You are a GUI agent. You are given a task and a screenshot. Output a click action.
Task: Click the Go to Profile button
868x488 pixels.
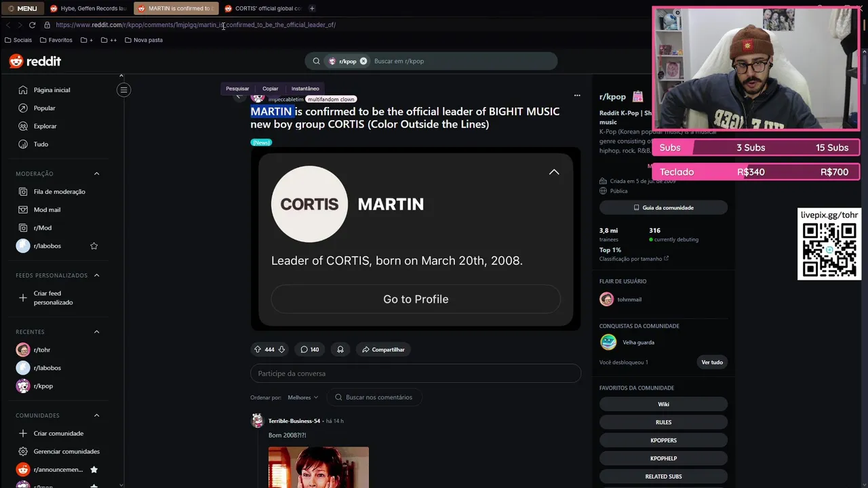[416, 299]
